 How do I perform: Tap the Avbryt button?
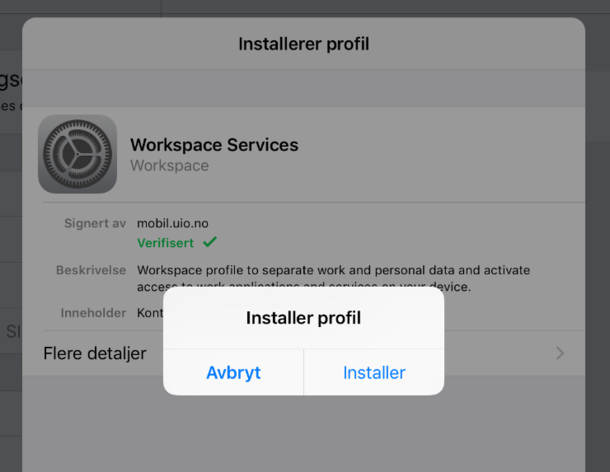click(233, 373)
